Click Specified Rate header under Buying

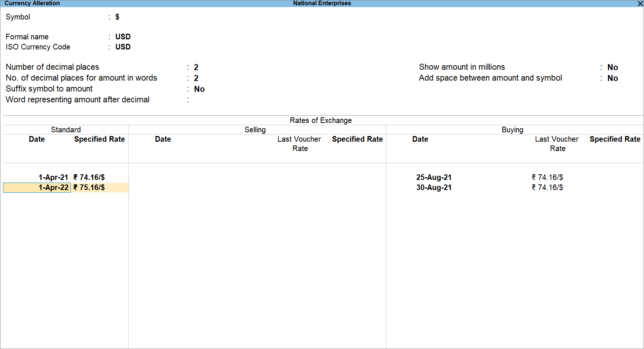point(615,139)
